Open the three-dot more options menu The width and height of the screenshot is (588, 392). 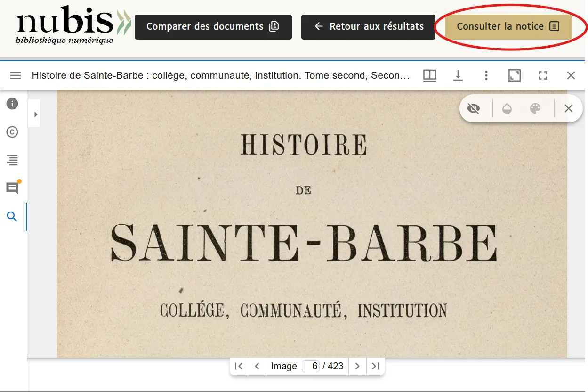[486, 75]
